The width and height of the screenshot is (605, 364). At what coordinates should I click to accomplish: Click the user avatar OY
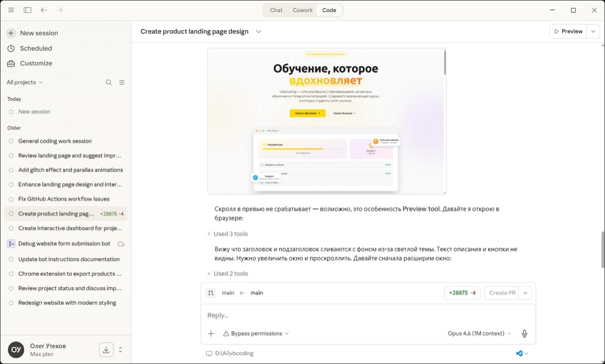point(16,349)
